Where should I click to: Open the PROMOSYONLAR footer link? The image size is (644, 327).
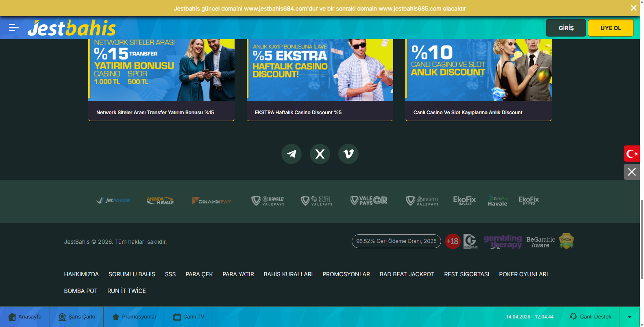click(x=346, y=274)
